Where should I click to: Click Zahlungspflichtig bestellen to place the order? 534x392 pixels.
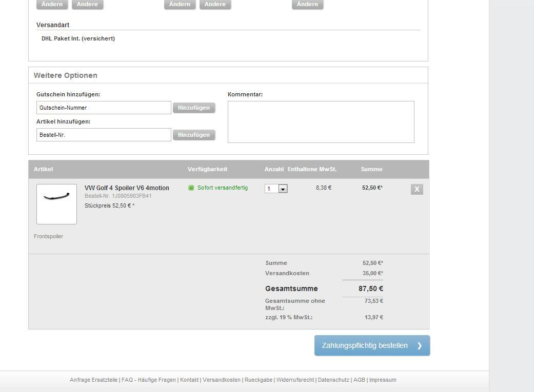(372, 345)
